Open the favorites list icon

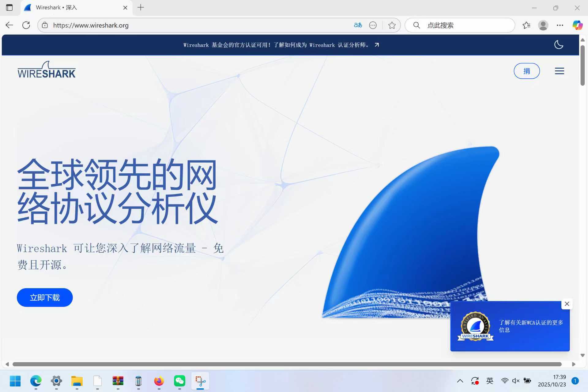pyautogui.click(x=526, y=25)
